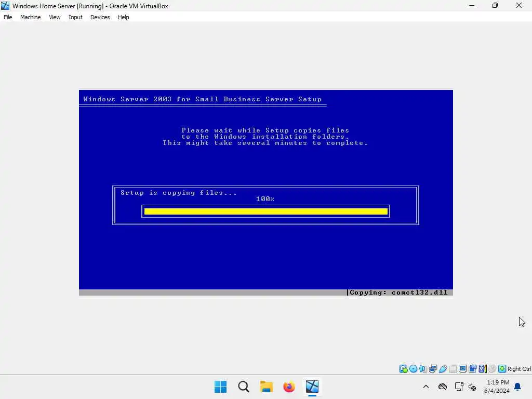
Task: Click the OneDrive cloud tray icon
Action: coord(443,387)
